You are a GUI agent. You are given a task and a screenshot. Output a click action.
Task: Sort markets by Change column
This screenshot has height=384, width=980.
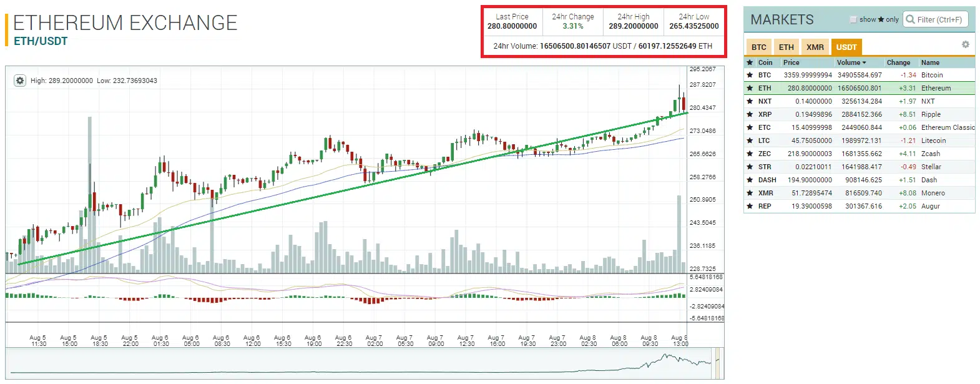(898, 62)
